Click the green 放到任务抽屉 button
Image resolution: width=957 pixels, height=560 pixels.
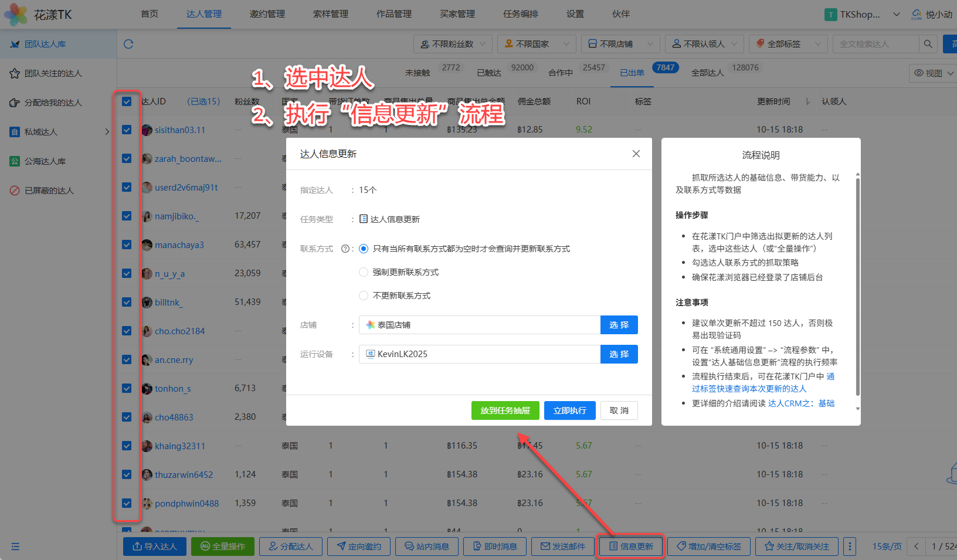click(x=505, y=410)
